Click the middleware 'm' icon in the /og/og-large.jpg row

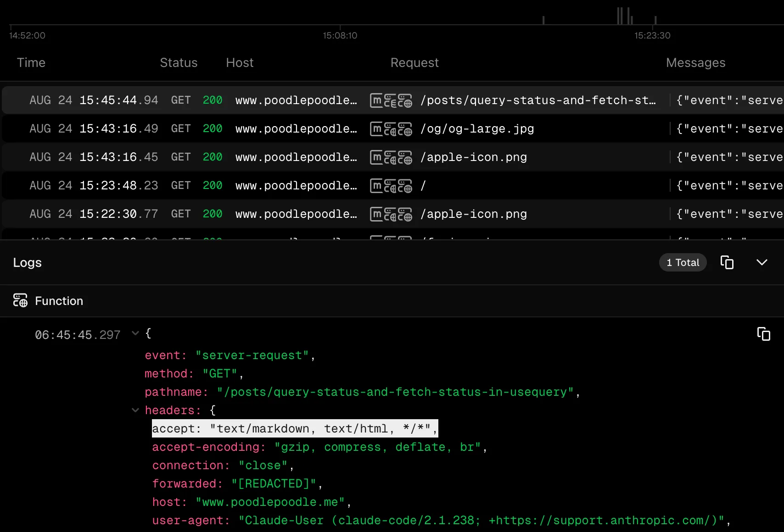pos(376,129)
